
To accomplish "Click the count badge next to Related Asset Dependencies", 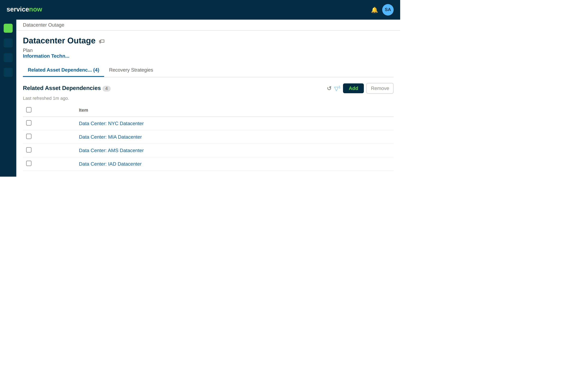I will [x=106, y=89].
